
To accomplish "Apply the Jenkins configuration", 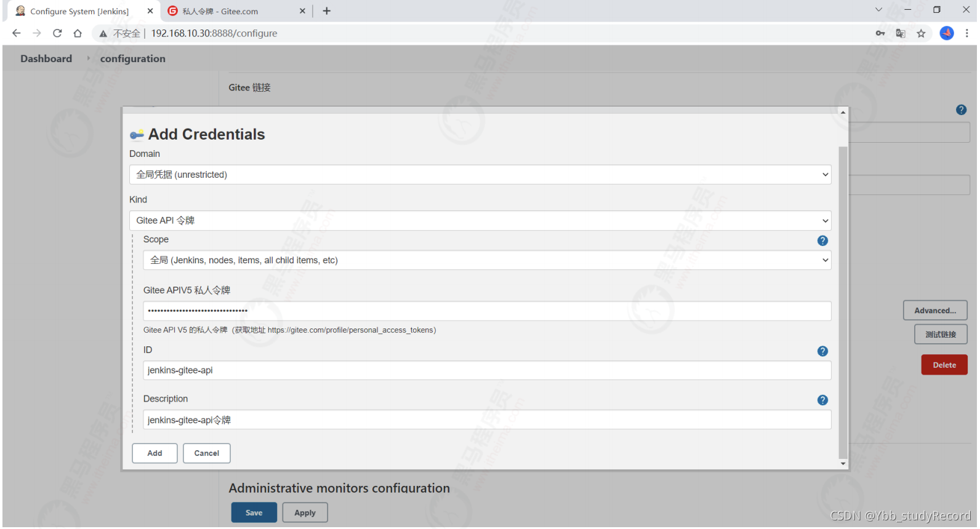I will [305, 512].
